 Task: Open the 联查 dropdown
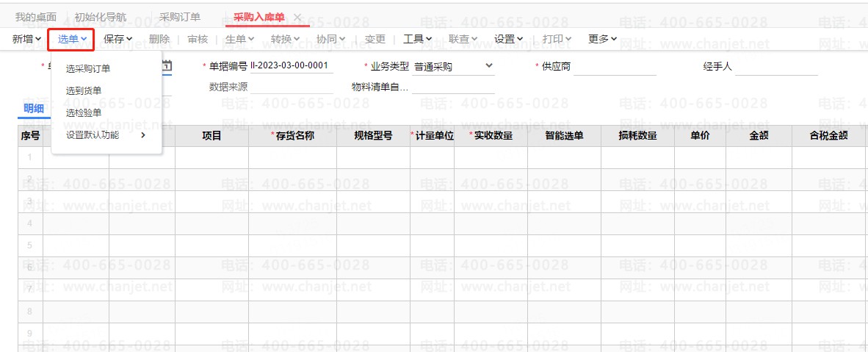click(463, 39)
